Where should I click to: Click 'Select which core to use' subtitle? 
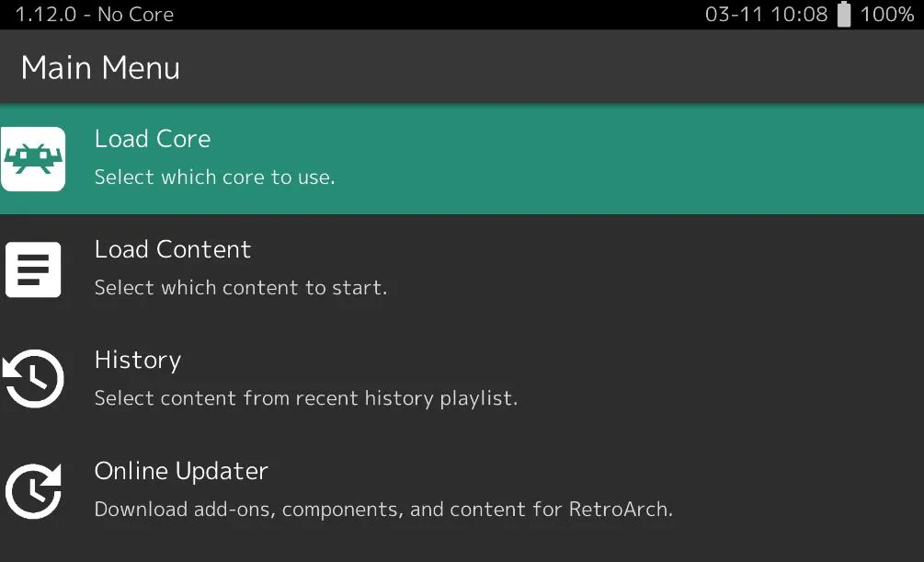[x=214, y=177]
